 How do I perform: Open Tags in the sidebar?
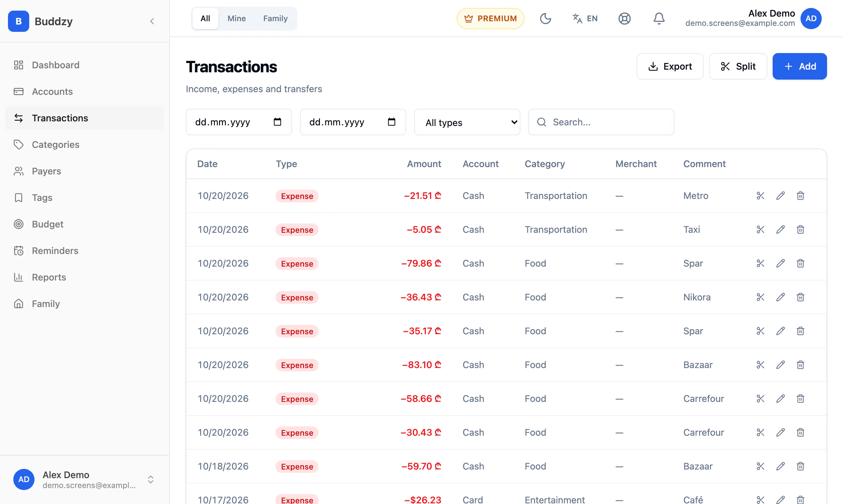click(85, 198)
